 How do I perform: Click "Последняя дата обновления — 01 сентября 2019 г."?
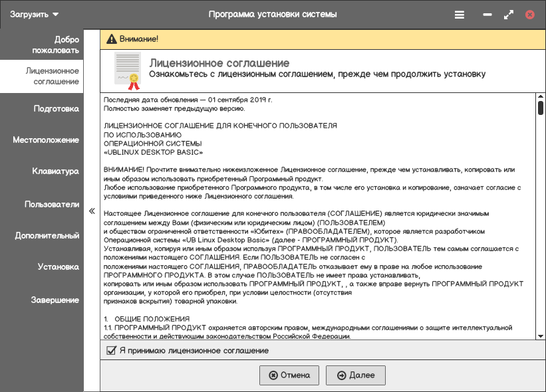(188, 100)
